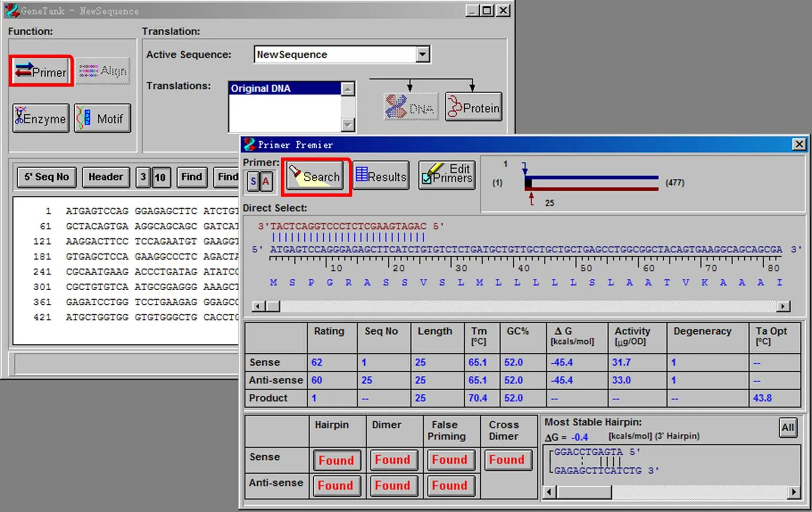Select the Sense primer S toggle

point(253,182)
